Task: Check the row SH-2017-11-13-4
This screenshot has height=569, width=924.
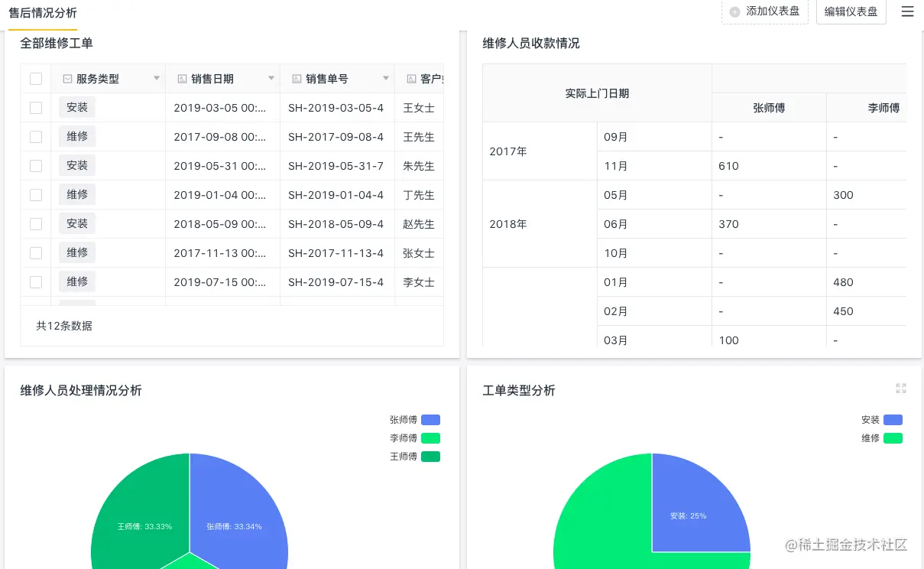Action: [36, 253]
